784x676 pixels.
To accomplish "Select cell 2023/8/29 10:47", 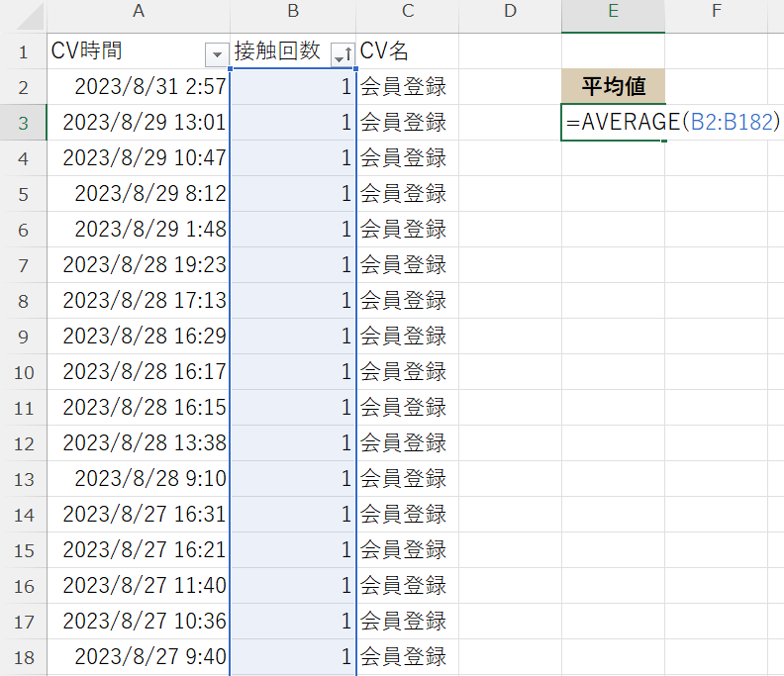I will [139, 158].
